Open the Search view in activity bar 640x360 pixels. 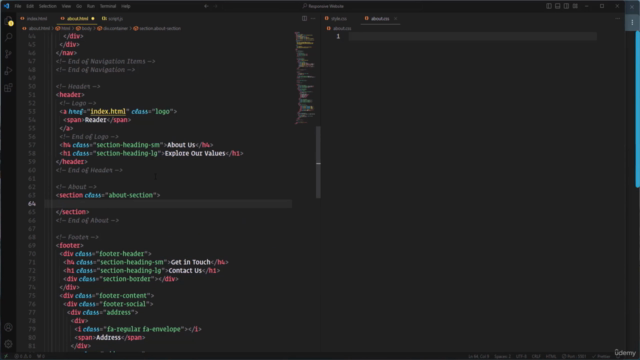pyautogui.click(x=9, y=37)
